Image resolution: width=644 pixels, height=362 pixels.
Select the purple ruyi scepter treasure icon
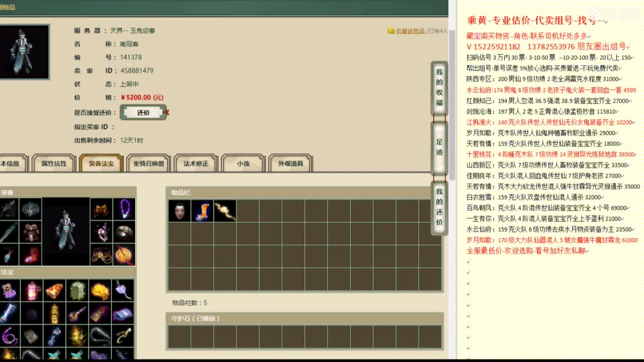tap(123, 290)
